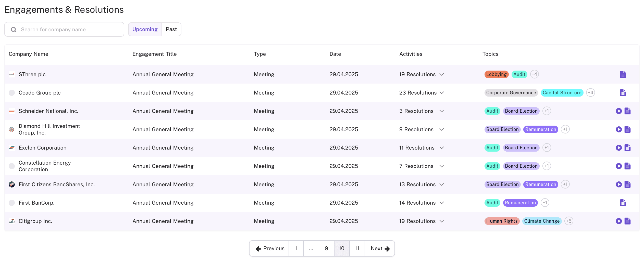
Task: Jump to page 11
Action: [357, 248]
